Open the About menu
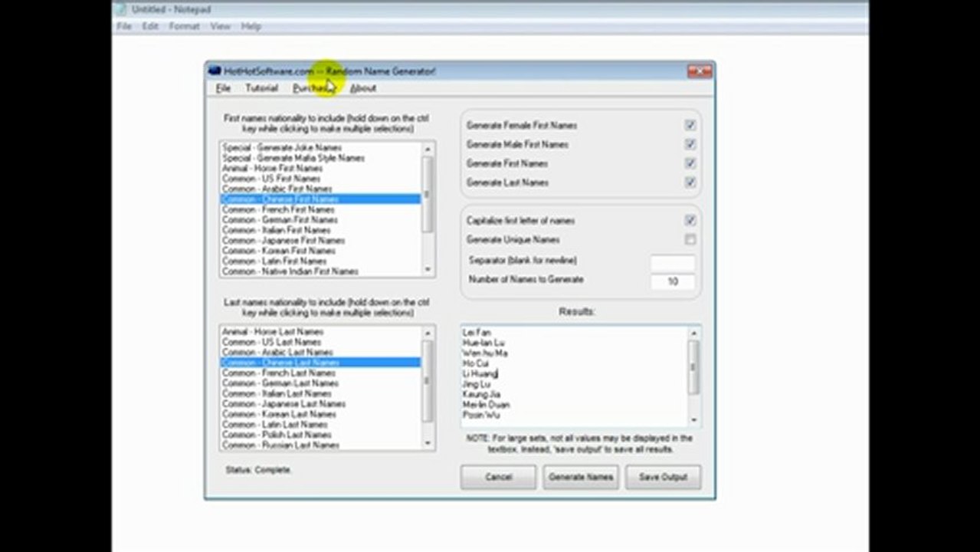 (363, 88)
